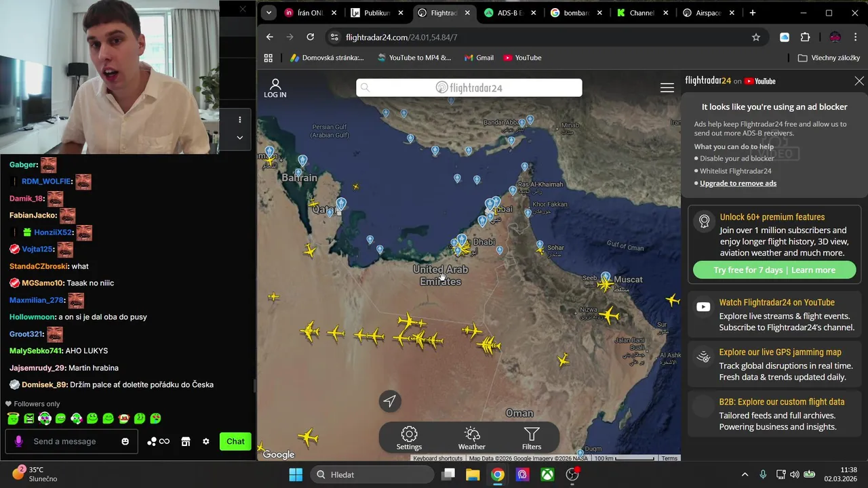Switch to the Channel Kick browser tab
The image size is (868, 488).
(642, 13)
